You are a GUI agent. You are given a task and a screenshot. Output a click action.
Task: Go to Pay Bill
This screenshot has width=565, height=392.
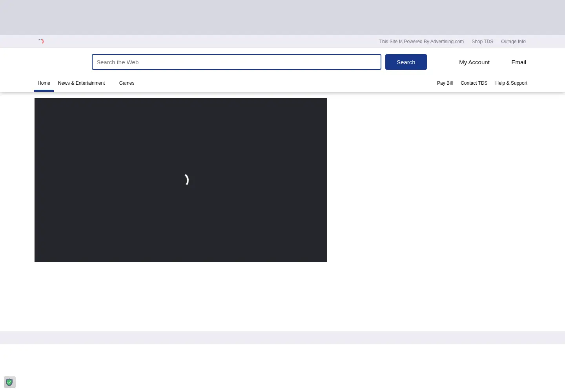[x=445, y=83]
